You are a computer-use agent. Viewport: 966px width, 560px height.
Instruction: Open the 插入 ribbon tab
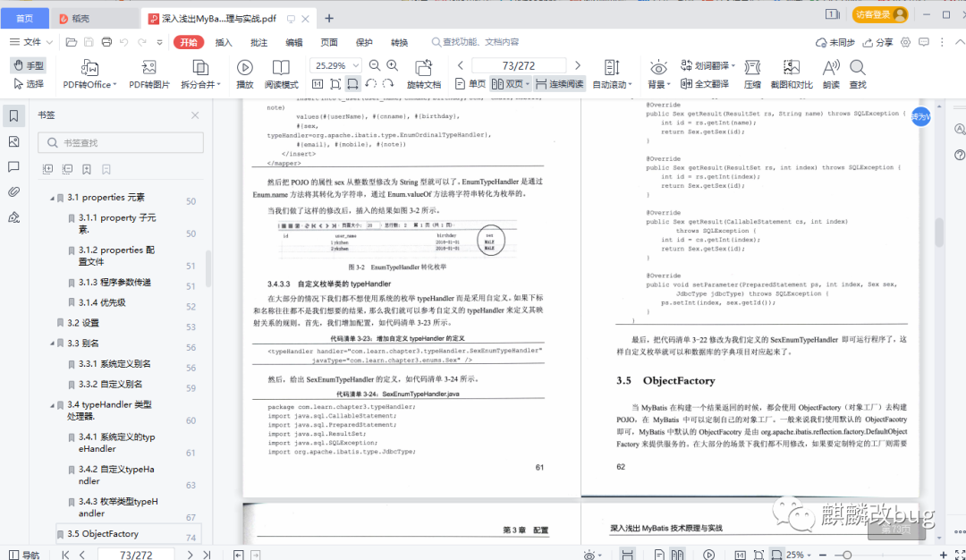[x=224, y=43]
